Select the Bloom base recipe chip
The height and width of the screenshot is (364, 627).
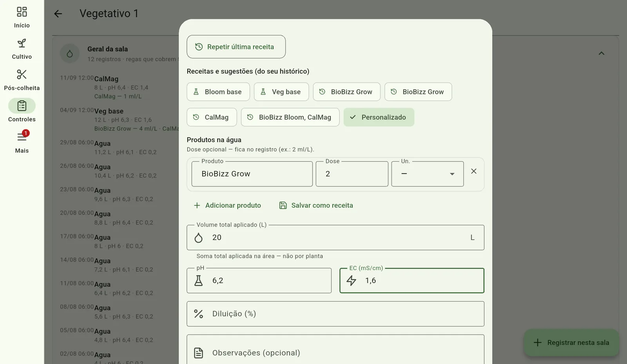[218, 92]
